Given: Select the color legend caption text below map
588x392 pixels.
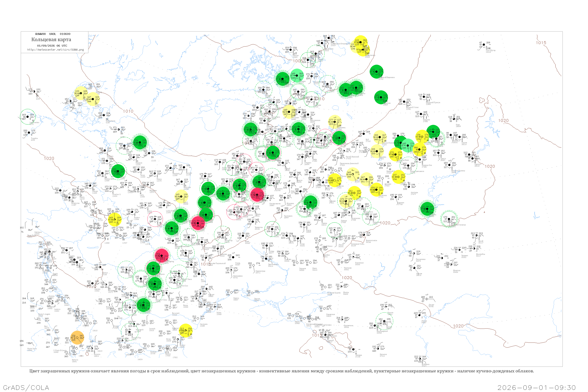Looking at the screenshot, I should 281,371.
